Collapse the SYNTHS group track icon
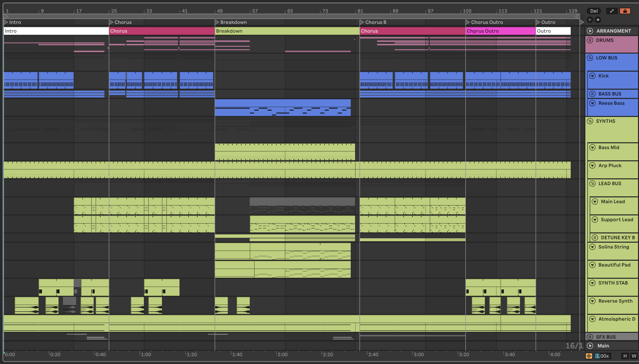Screen dimensions: 639x364 click(590, 121)
